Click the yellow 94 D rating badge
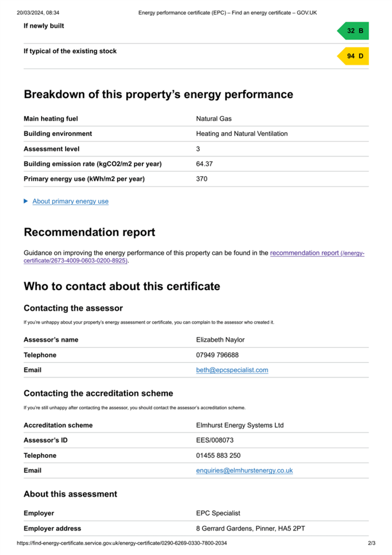The image size is (392, 555). [353, 56]
